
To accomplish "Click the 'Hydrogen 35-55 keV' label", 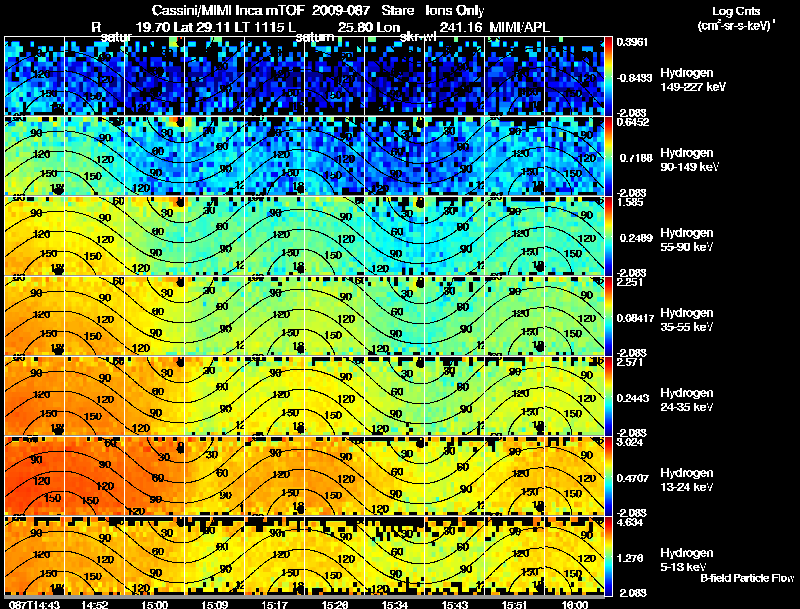I will click(687, 320).
